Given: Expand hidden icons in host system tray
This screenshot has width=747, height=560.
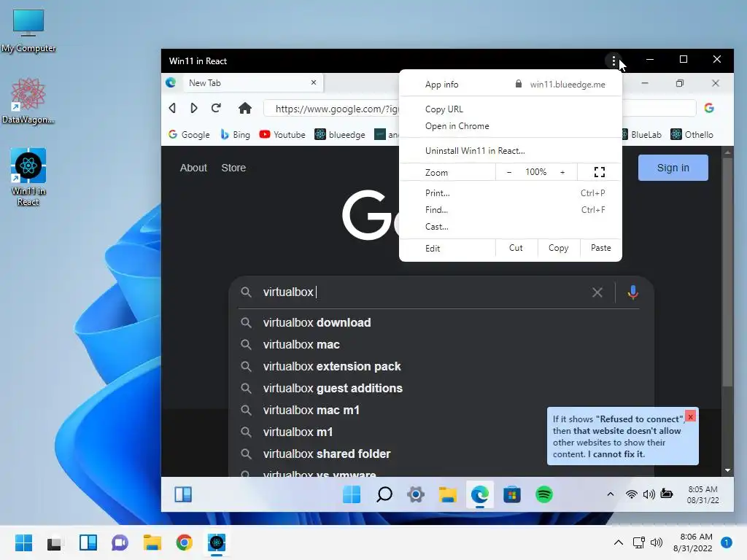Looking at the screenshot, I should [619, 542].
